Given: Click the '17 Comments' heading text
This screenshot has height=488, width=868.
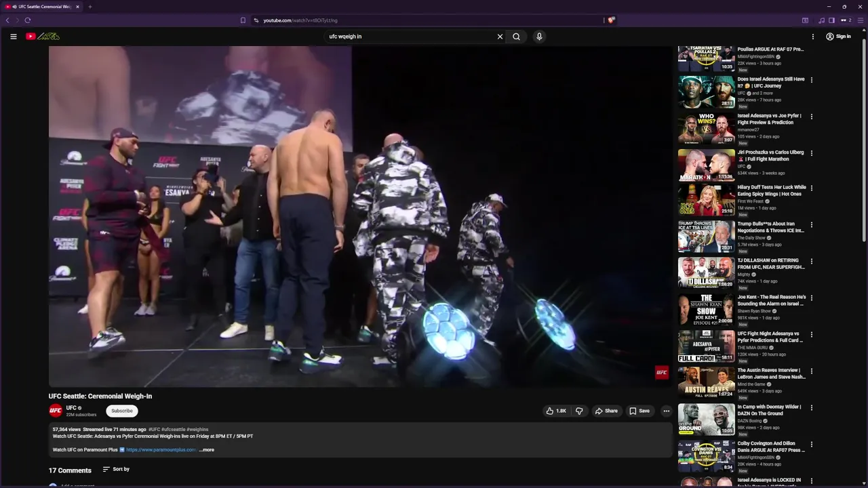Looking at the screenshot, I should click(x=70, y=470).
